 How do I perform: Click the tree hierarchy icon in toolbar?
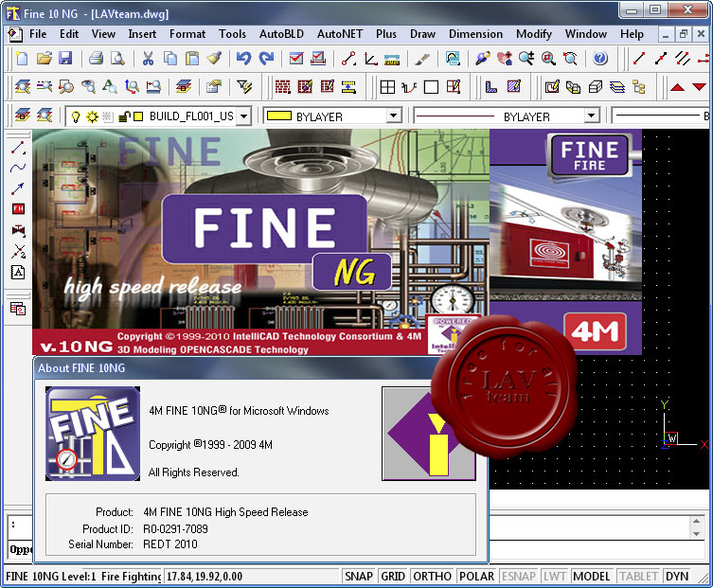[x=639, y=86]
